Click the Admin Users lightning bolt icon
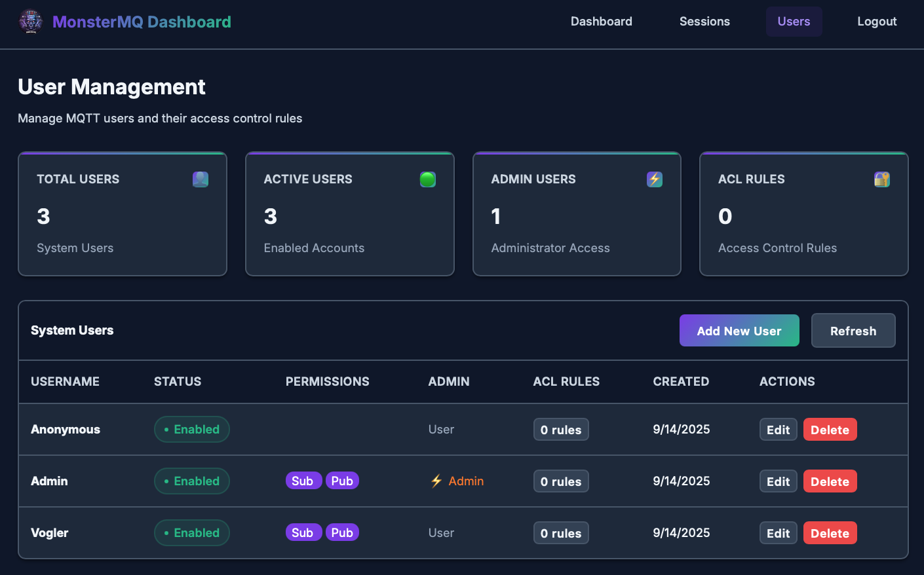The image size is (924, 575). click(x=655, y=179)
